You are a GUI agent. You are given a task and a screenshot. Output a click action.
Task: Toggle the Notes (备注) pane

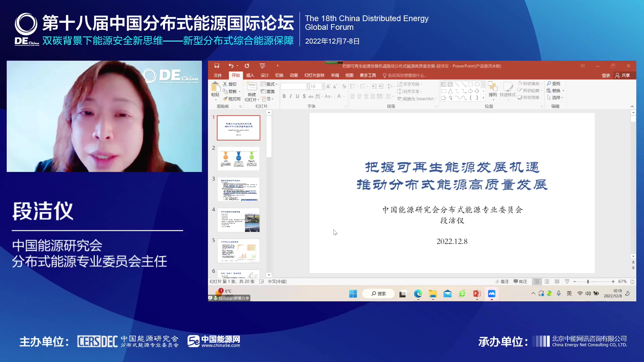point(502,282)
